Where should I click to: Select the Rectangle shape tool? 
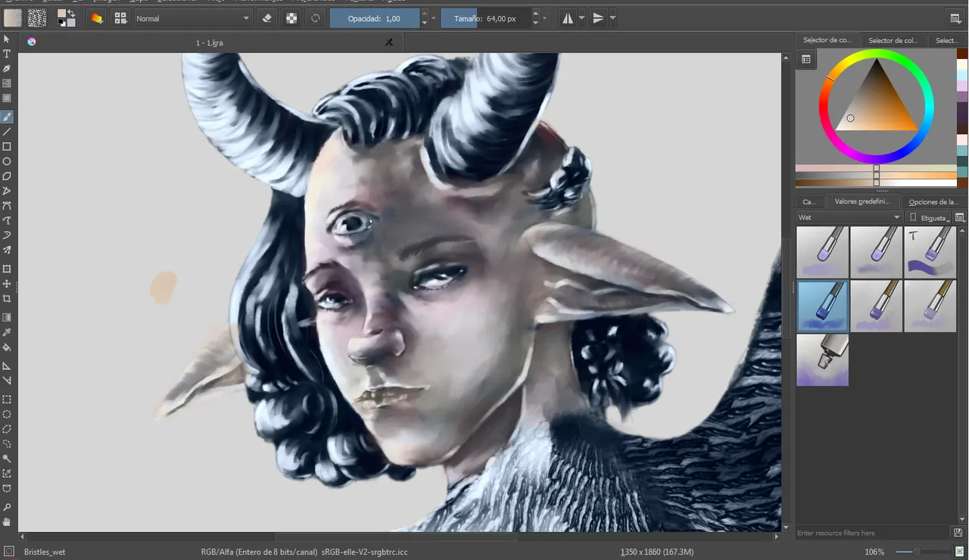tap(7, 146)
